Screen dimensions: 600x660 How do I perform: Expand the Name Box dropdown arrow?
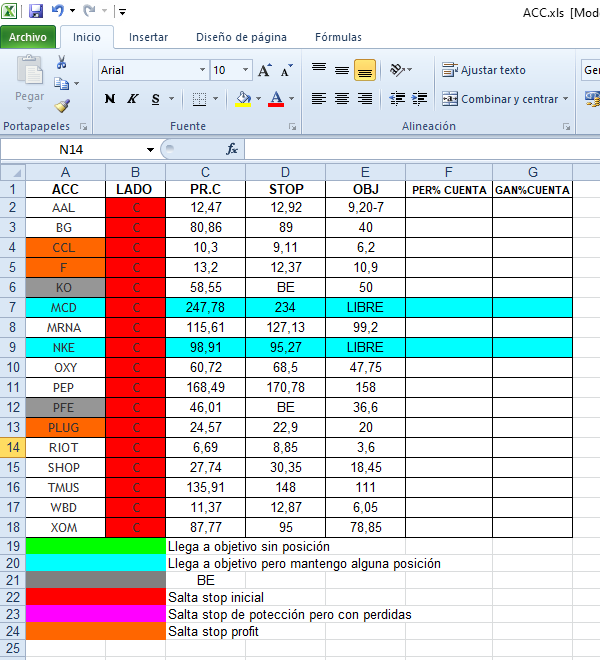point(150,149)
